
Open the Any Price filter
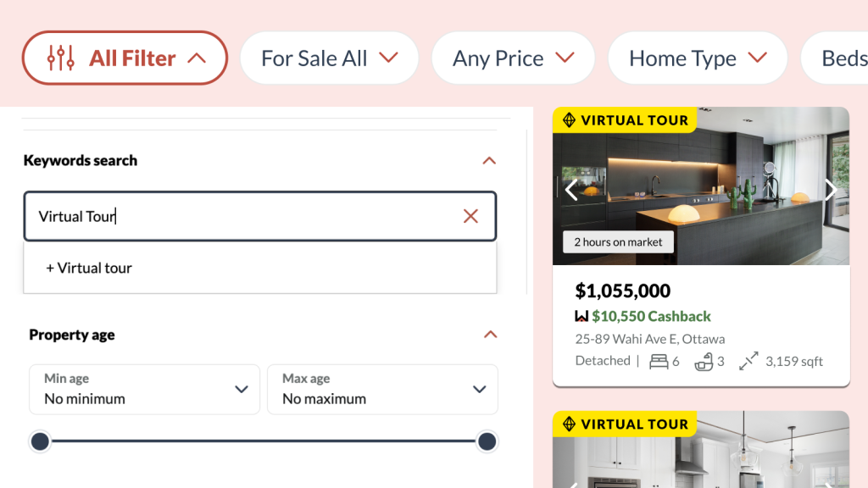[513, 58]
